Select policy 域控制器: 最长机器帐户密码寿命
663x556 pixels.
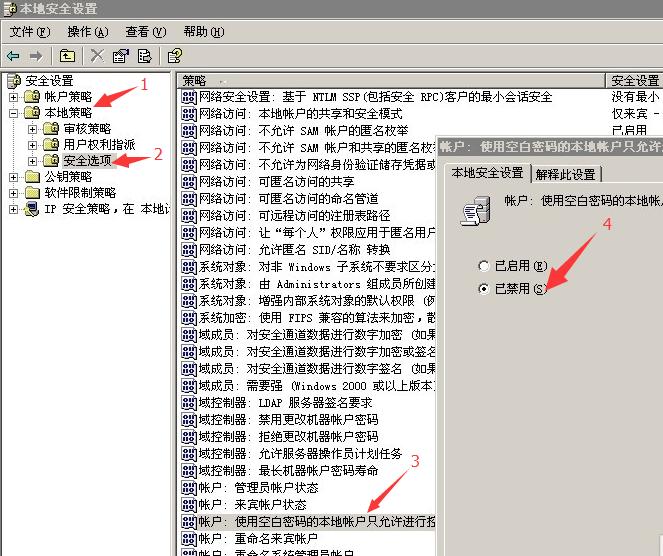coord(288,471)
